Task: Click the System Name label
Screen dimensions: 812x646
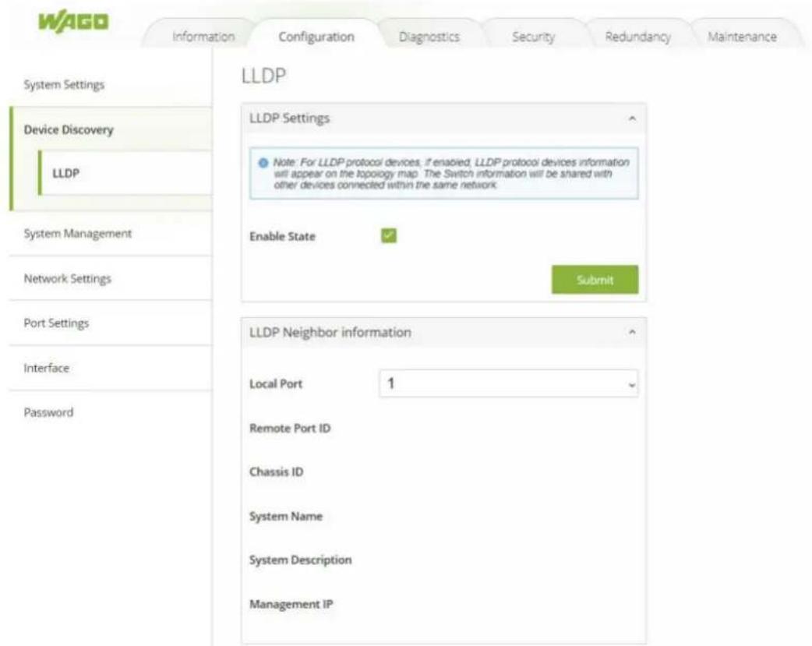Action: click(x=286, y=516)
